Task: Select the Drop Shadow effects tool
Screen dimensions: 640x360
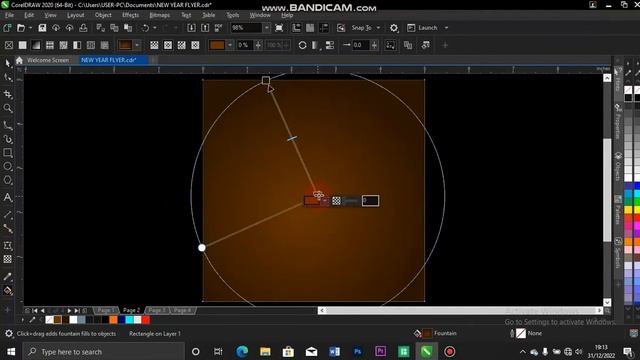Action: point(8,246)
